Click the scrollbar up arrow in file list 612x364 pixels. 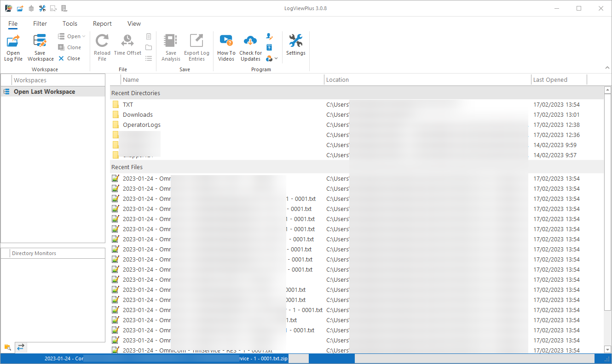point(607,90)
